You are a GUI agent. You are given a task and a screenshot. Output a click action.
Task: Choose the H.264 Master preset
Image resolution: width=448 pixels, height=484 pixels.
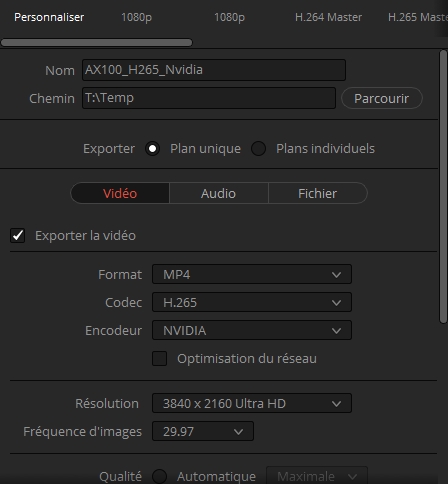(328, 17)
